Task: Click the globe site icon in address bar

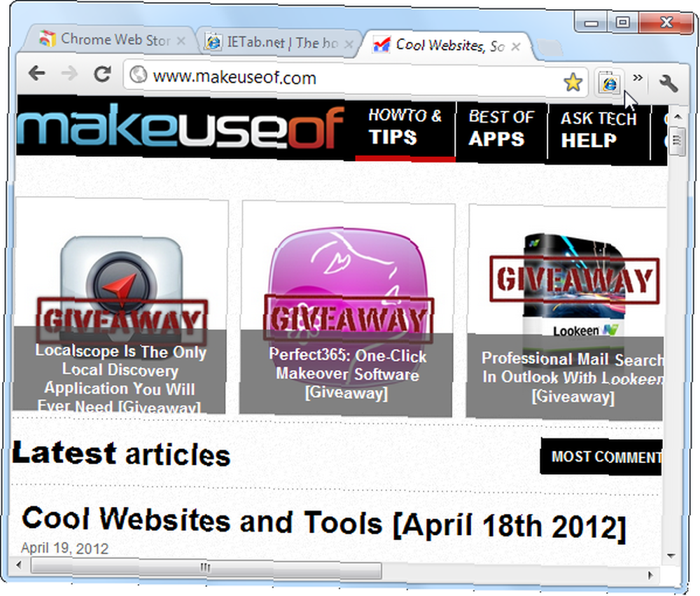Action: click(139, 74)
